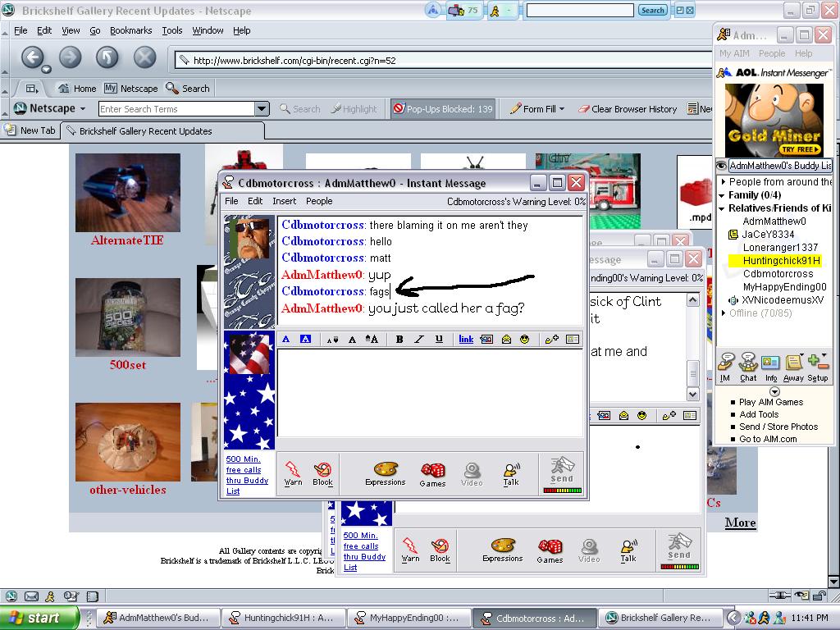Focus the Netscape URL address field
The image size is (840, 630).
click(x=445, y=61)
